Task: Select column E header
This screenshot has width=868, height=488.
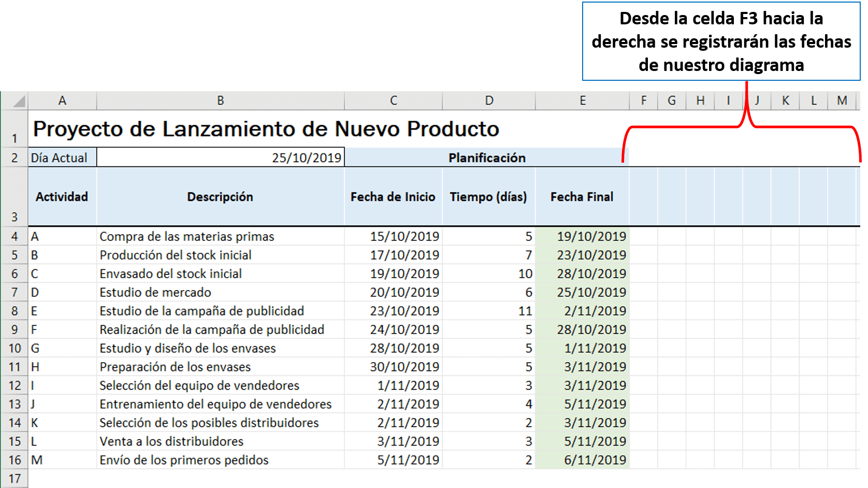Action: pyautogui.click(x=583, y=101)
